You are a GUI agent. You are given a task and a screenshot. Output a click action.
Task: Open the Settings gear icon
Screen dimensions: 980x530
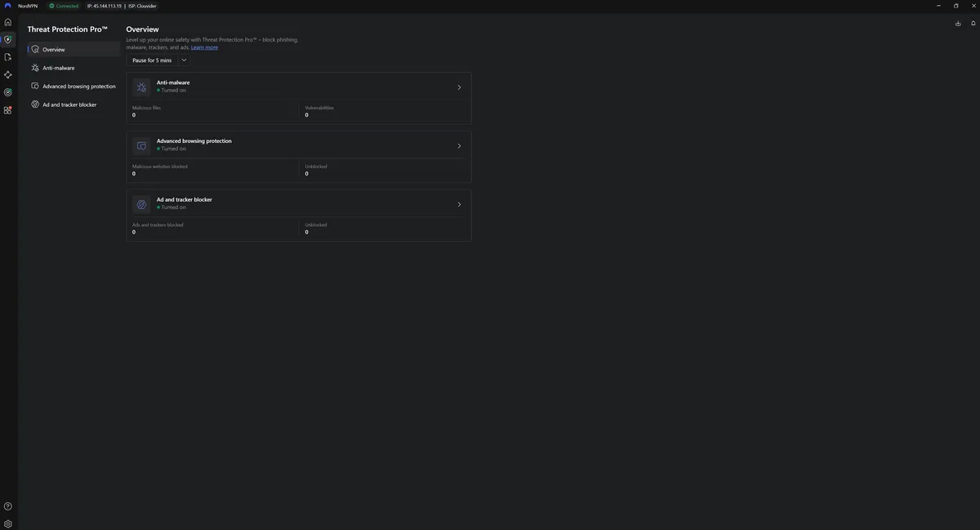[8, 523]
